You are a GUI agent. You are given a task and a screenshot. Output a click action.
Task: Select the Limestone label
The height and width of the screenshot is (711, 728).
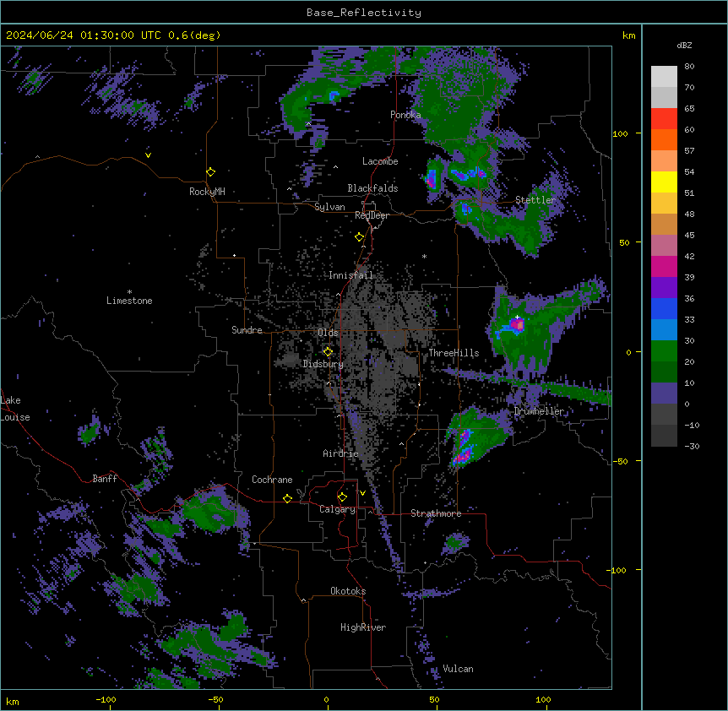pos(129,301)
